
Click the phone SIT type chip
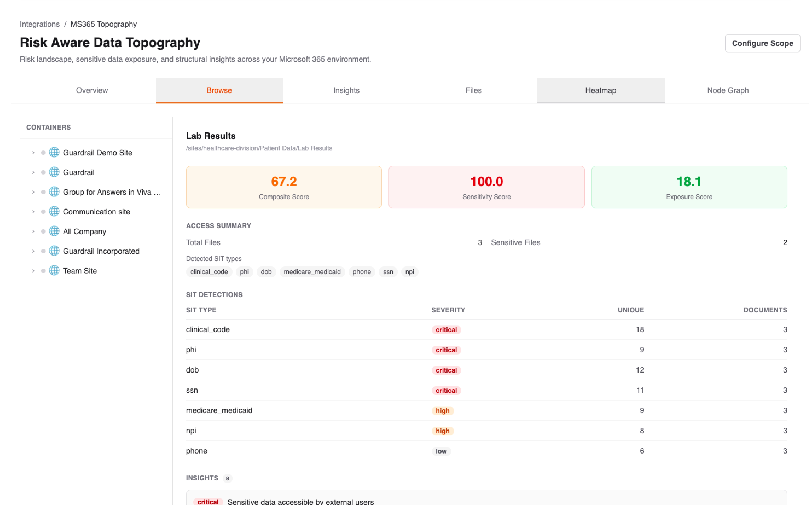pyautogui.click(x=362, y=272)
